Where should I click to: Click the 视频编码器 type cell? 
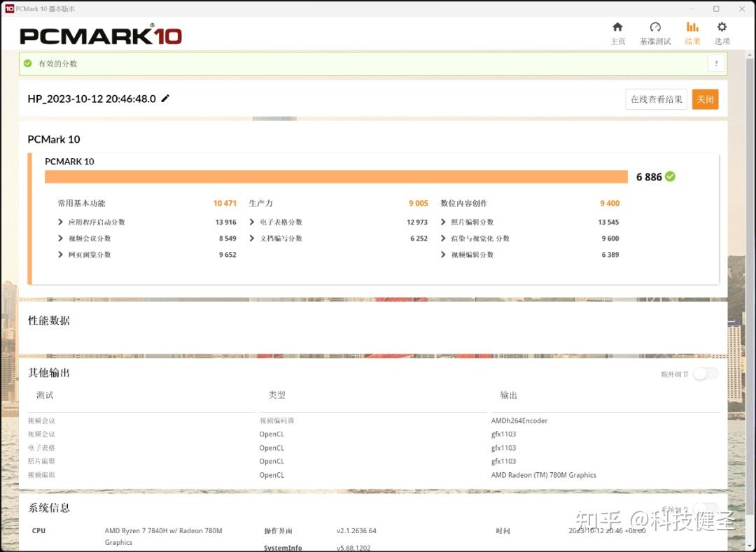coord(276,420)
